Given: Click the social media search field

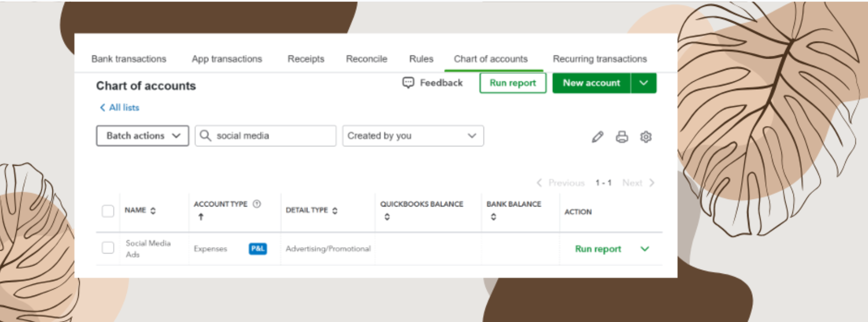Looking at the screenshot, I should pos(265,136).
